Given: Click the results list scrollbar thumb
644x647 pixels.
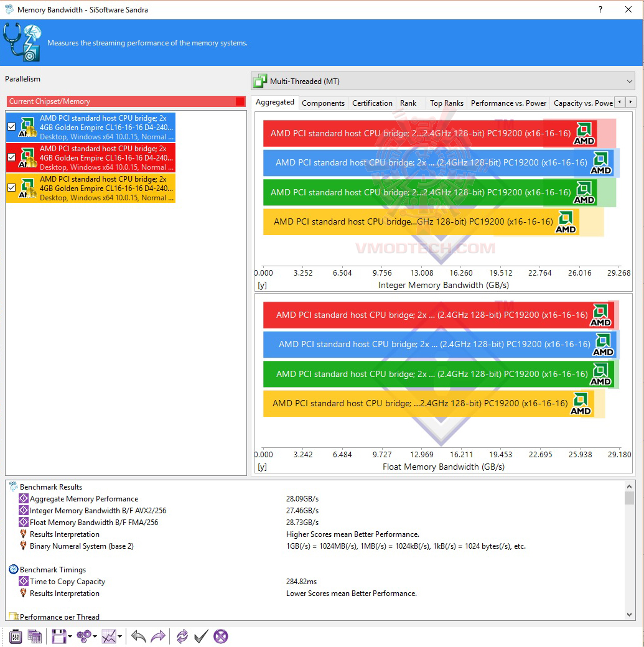Looking at the screenshot, I should pyautogui.click(x=629, y=498).
